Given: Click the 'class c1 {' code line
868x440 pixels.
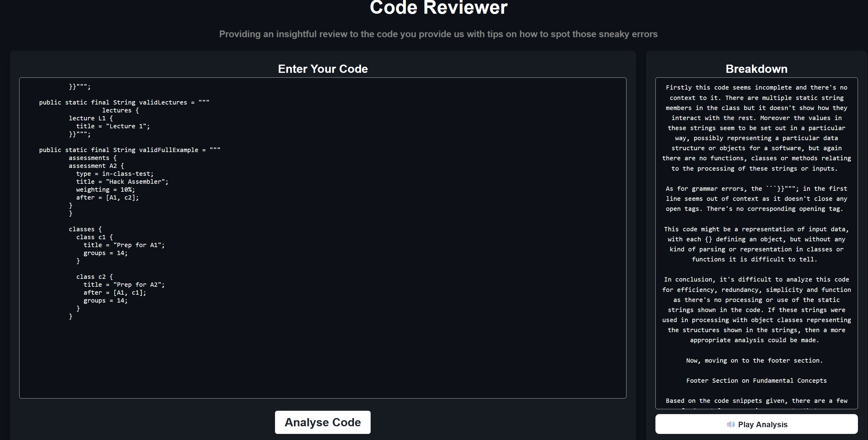Looking at the screenshot, I should [x=94, y=237].
